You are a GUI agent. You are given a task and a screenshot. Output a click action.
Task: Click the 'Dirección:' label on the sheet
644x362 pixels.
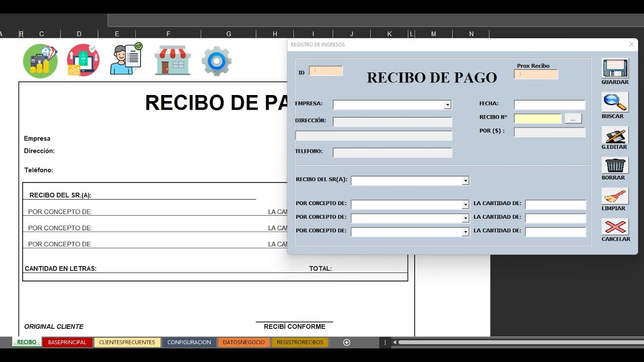pyautogui.click(x=39, y=151)
